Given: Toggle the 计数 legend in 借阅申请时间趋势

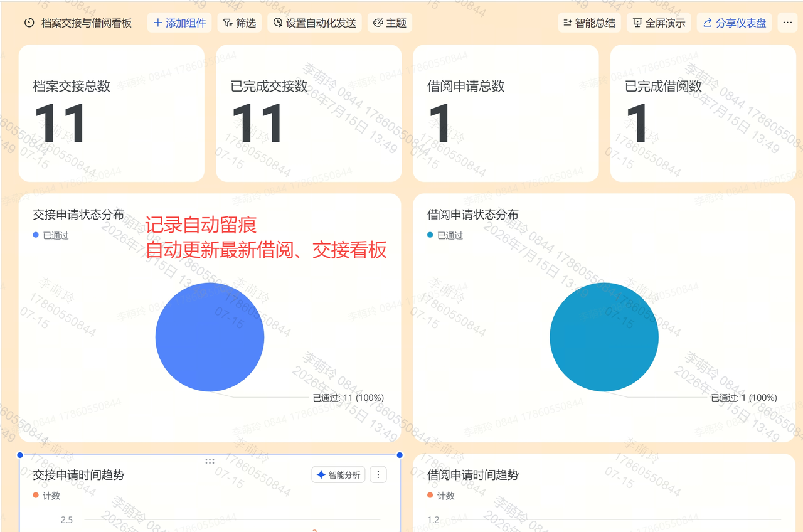Looking at the screenshot, I should [x=441, y=496].
